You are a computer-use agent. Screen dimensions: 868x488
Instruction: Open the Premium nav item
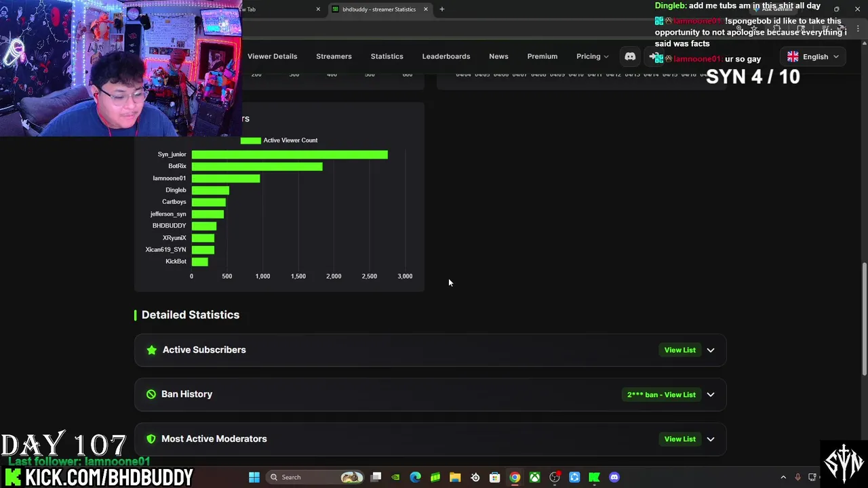542,56
